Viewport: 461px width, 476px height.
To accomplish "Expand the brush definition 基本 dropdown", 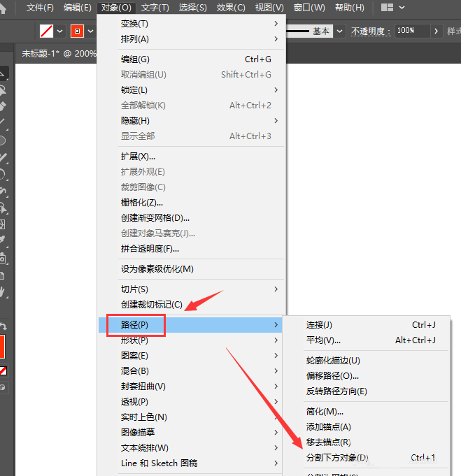I will point(339,31).
